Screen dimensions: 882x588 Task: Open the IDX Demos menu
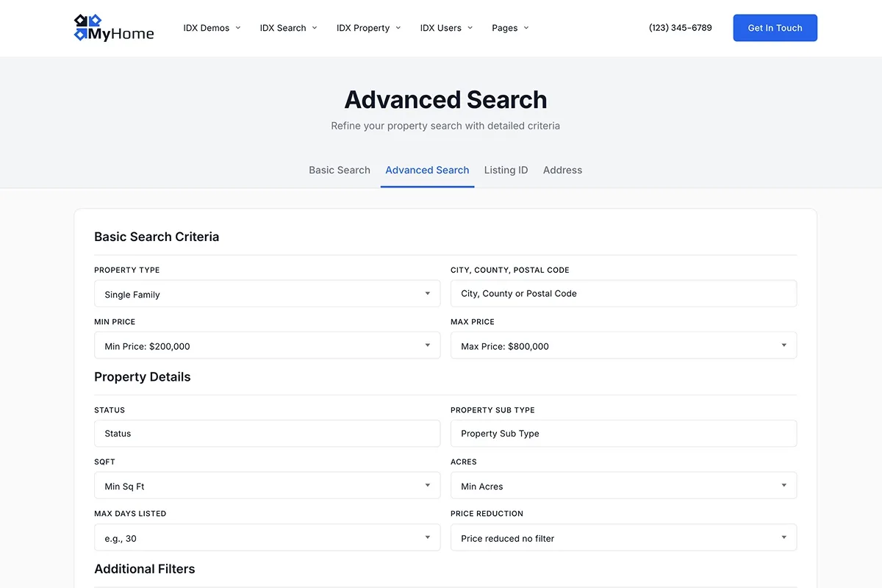212,28
